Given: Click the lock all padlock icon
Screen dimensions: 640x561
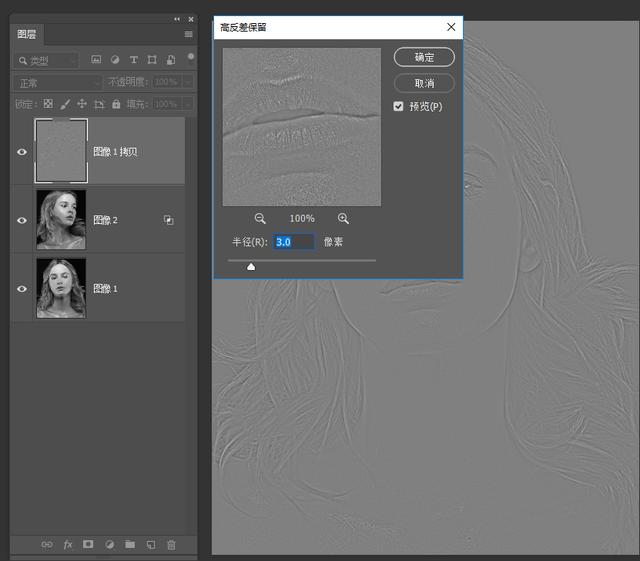Looking at the screenshot, I should 116,104.
